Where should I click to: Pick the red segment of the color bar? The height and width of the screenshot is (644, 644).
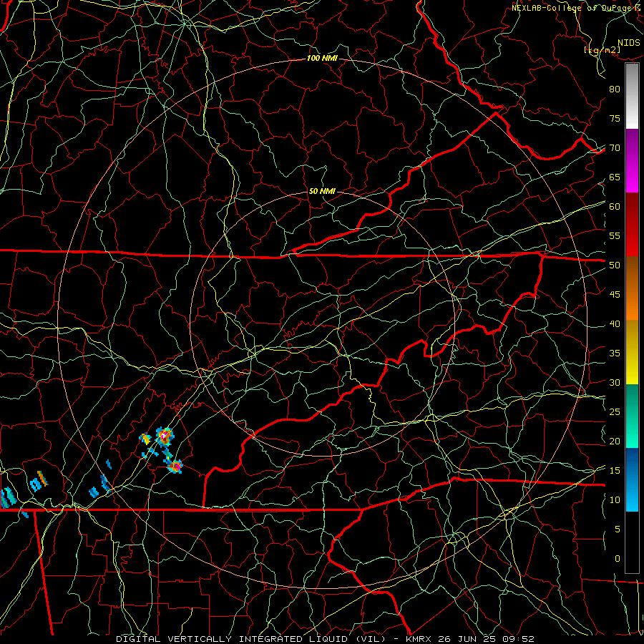coord(632,225)
